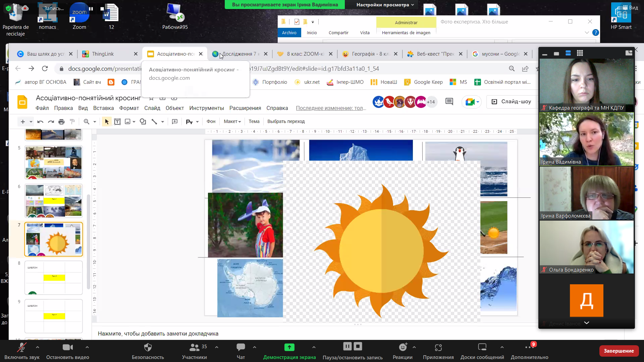Open zoom level dropdown arrow
The image size is (644, 362).
coord(95,122)
